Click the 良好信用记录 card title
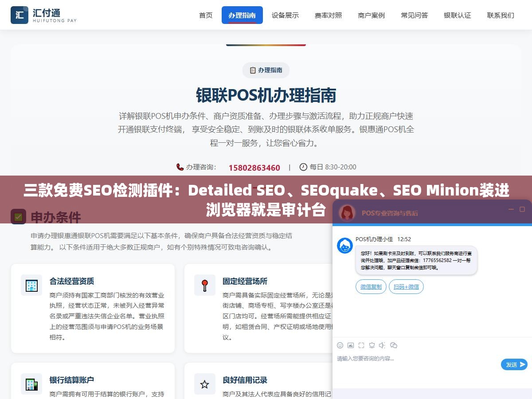The image size is (532, 399). click(x=245, y=380)
